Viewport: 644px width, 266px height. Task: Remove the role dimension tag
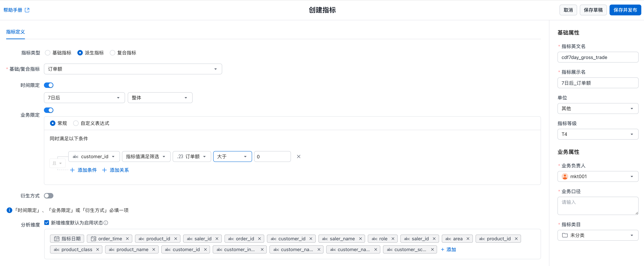click(x=393, y=239)
